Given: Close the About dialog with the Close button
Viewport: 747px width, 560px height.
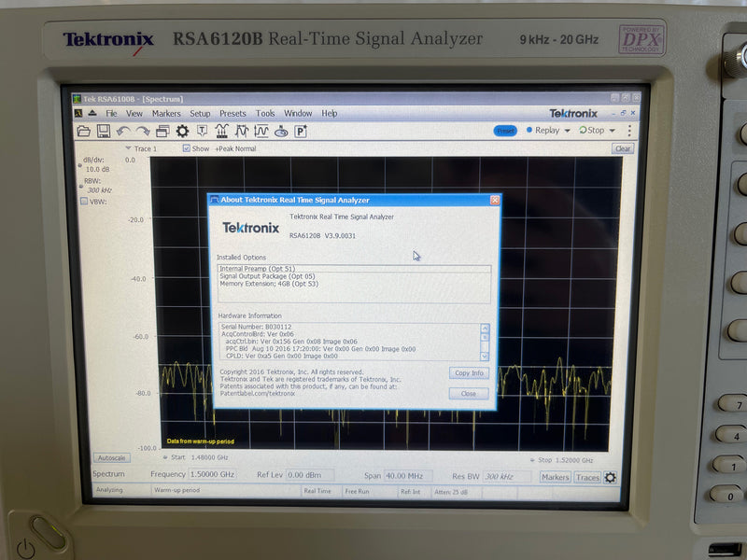Looking at the screenshot, I should tap(468, 393).
